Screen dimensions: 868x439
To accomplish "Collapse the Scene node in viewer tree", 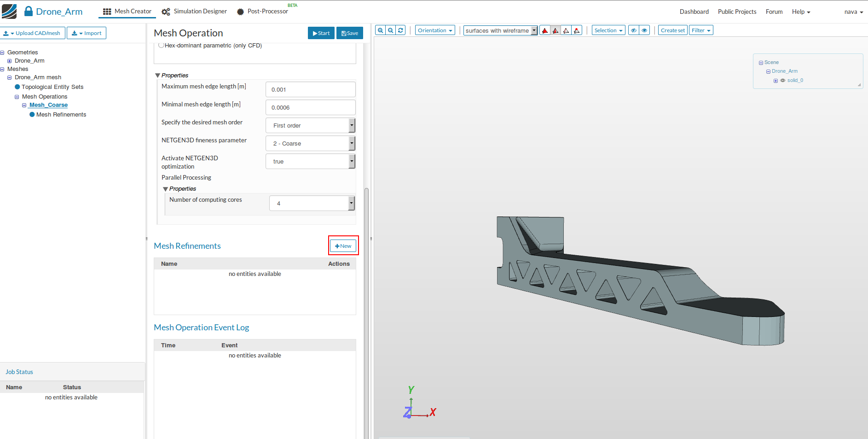I will (761, 63).
